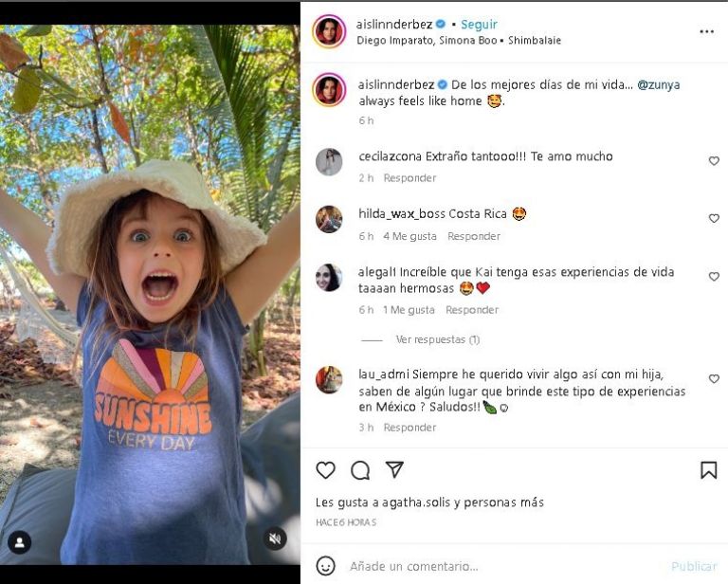
Task: Open aislinnderbez profile picture in header
Action: [329, 31]
